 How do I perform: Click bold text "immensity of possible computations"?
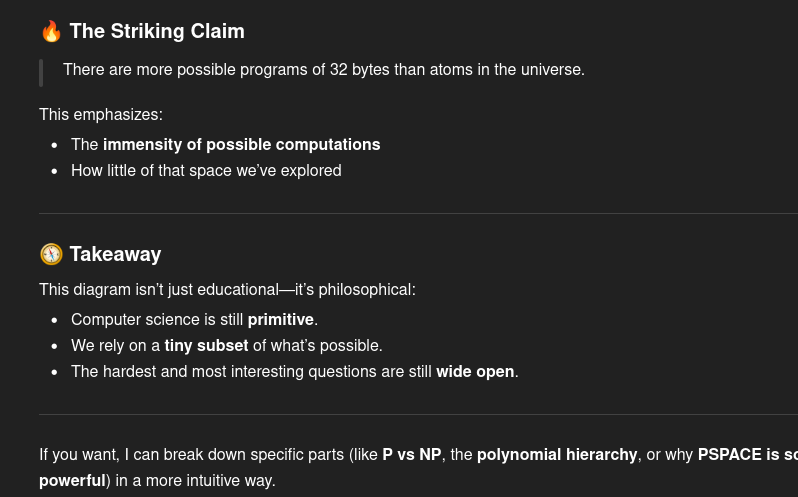pos(241,145)
